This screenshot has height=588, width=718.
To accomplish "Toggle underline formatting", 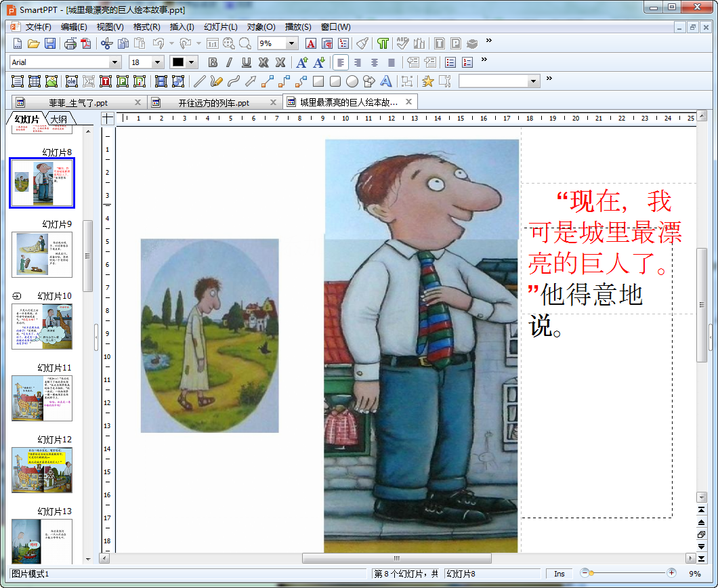I will coord(247,62).
